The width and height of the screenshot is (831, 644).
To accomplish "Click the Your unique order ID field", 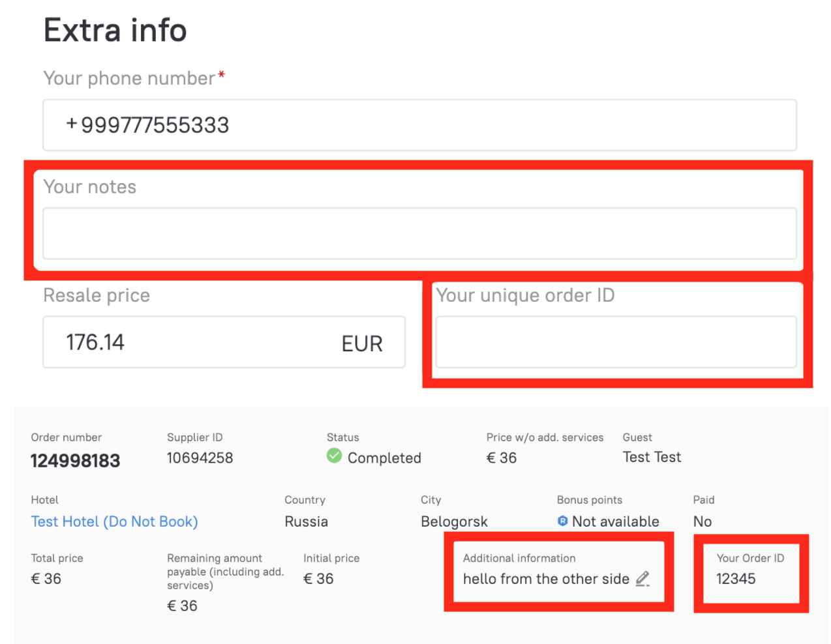I will pyautogui.click(x=615, y=342).
